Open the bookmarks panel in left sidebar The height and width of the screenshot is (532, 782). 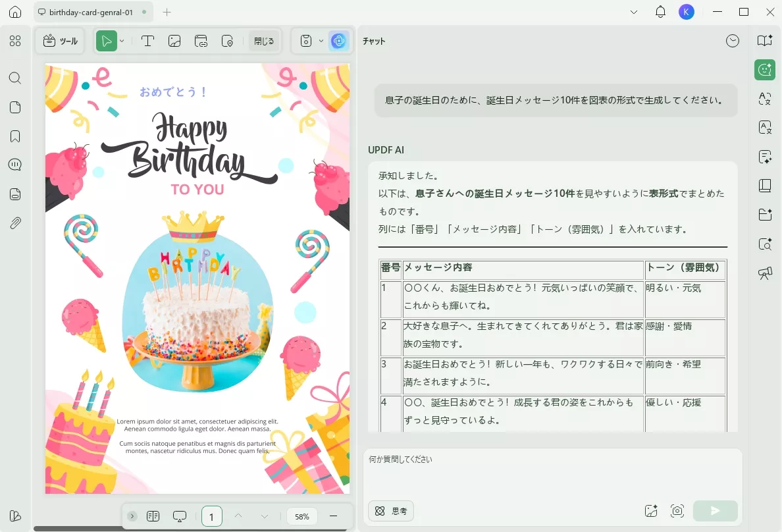15,136
